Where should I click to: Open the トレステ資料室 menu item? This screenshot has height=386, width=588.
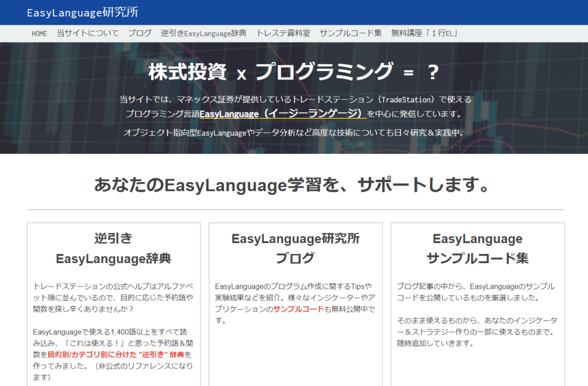(283, 33)
